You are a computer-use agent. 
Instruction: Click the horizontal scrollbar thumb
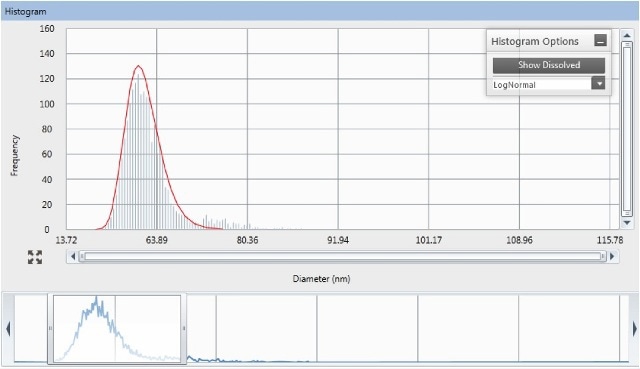[x=343, y=256]
